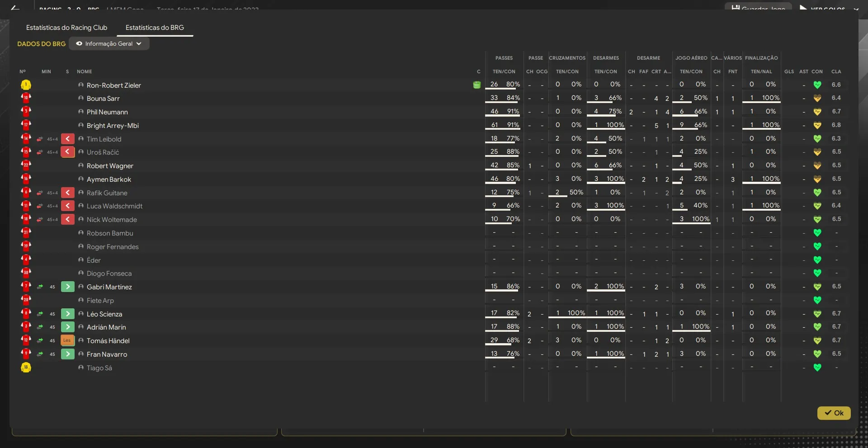868x448 pixels.
Task: Click Bouna Sarr's yellow condition heart
Action: [817, 98]
